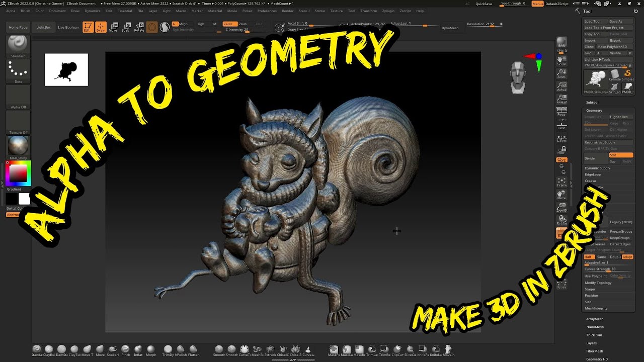Open the Preferences menu
The width and height of the screenshot is (644, 362).
[267, 11]
